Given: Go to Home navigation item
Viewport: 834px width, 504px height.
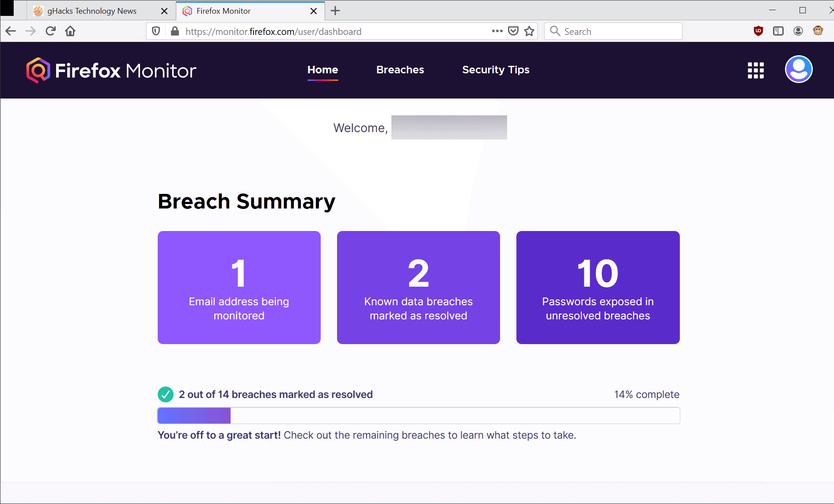Looking at the screenshot, I should click(323, 70).
